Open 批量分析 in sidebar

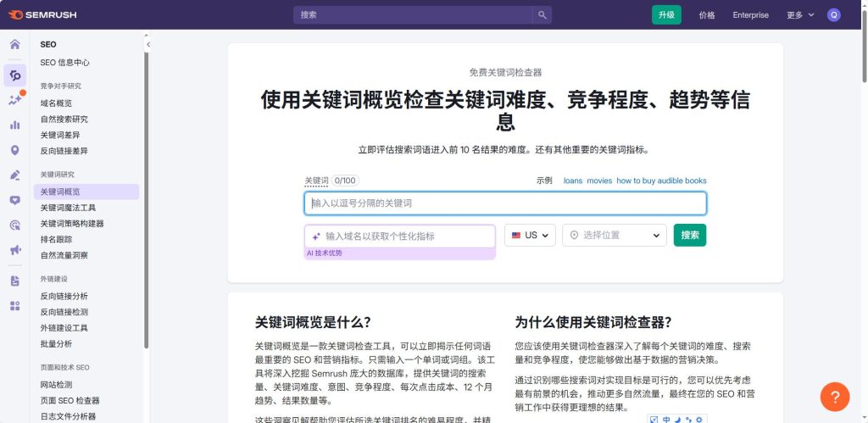point(56,344)
